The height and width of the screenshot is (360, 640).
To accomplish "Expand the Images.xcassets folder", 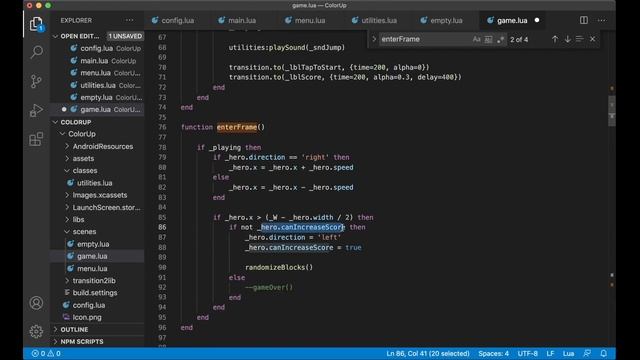I will (x=67, y=195).
